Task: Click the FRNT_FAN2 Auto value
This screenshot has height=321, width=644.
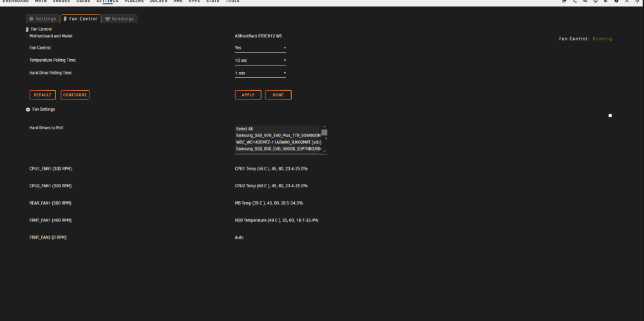Action: point(239,237)
